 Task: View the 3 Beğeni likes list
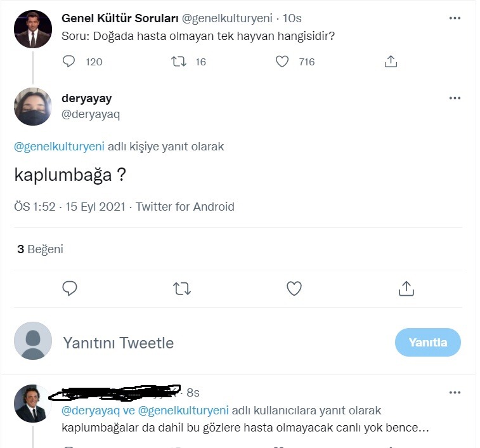click(40, 249)
